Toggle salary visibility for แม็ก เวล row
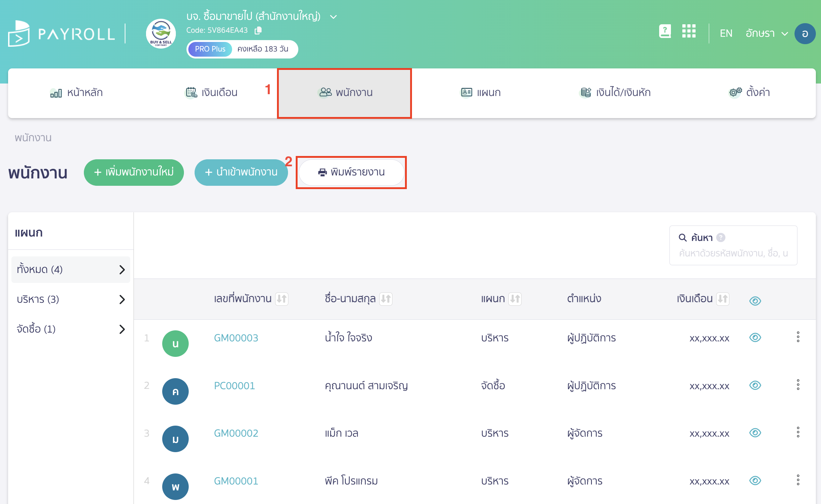Image resolution: width=821 pixels, height=504 pixels. 755,433
